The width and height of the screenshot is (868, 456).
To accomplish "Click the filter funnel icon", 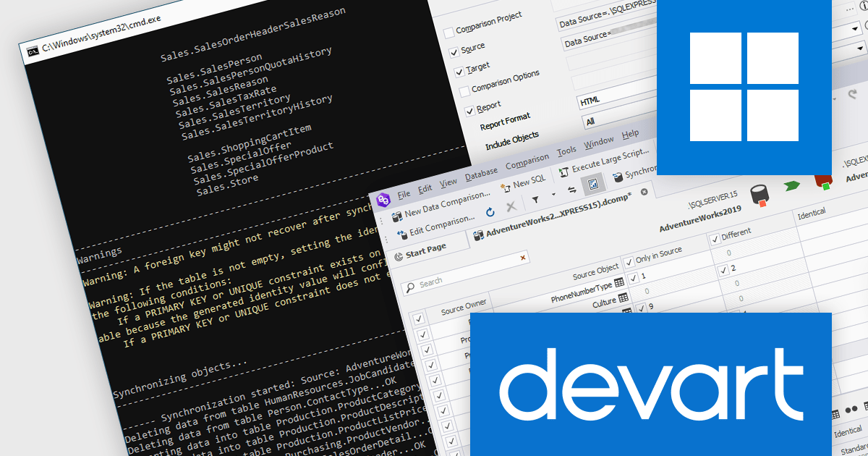I will click(535, 199).
